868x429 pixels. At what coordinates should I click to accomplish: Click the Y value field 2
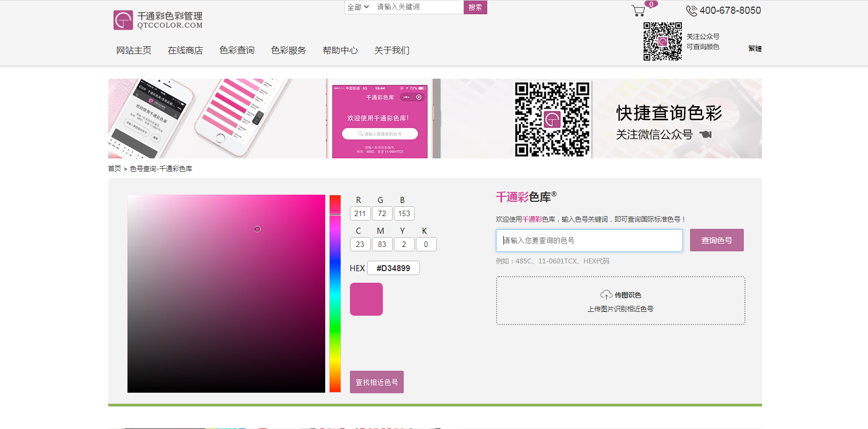pos(404,244)
